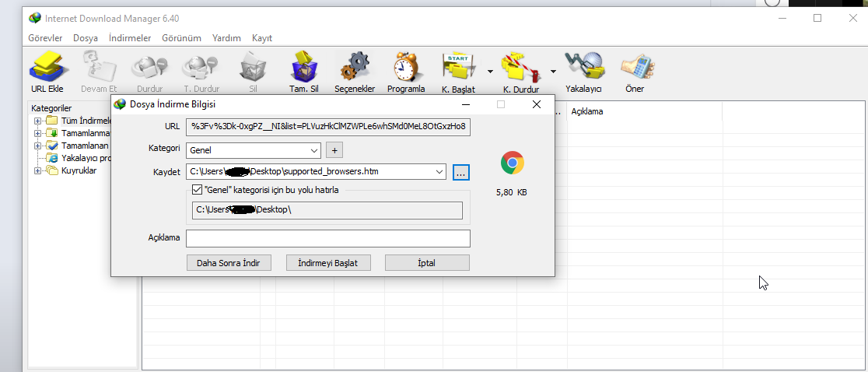Viewport: 868px width, 372px height.
Task: Click the Durdur toolbar icon
Action: pos(149,66)
